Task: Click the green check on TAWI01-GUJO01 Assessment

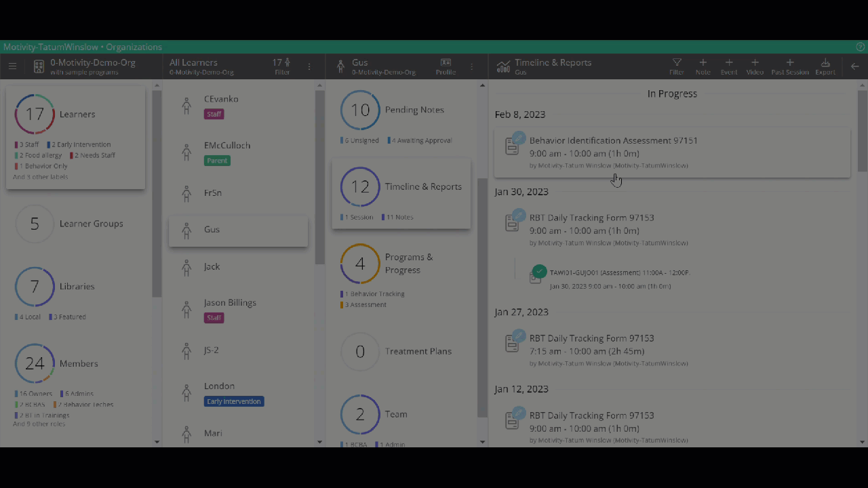Action: pyautogui.click(x=538, y=270)
